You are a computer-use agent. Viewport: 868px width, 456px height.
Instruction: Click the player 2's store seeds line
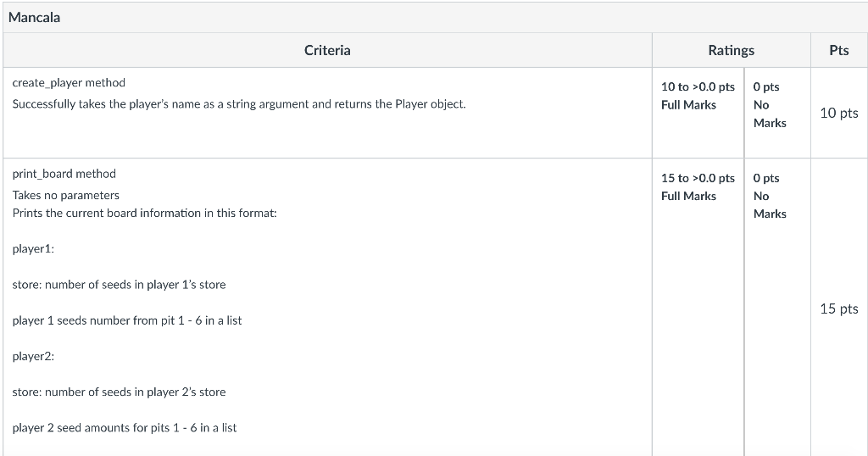pos(119,392)
